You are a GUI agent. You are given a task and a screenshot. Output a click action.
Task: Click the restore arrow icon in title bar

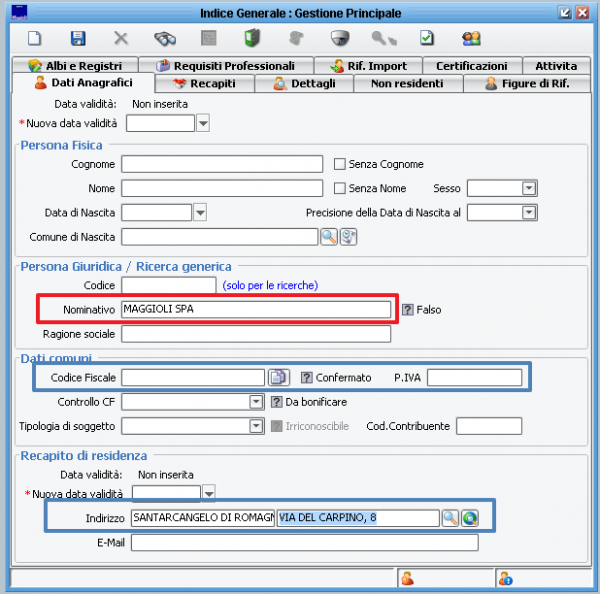564,13
